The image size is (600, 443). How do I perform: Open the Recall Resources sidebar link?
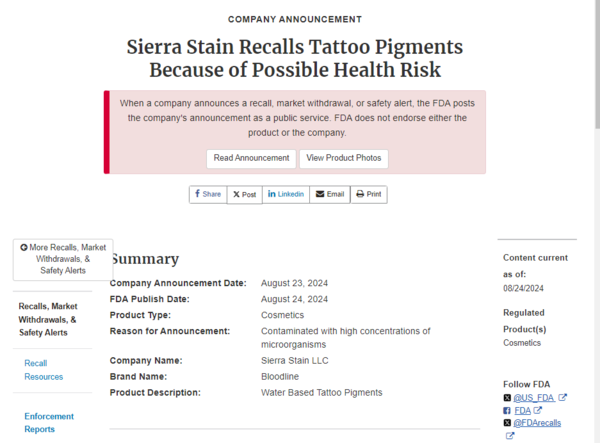click(x=44, y=370)
